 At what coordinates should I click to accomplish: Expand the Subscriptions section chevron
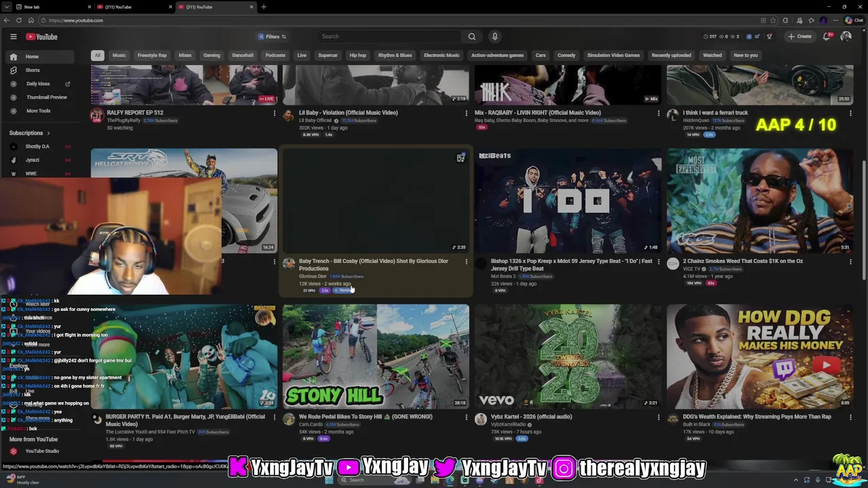pos(48,134)
